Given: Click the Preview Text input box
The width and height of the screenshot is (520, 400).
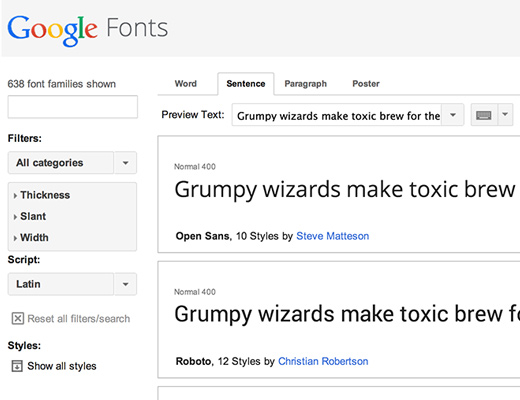Looking at the screenshot, I should click(337, 115).
